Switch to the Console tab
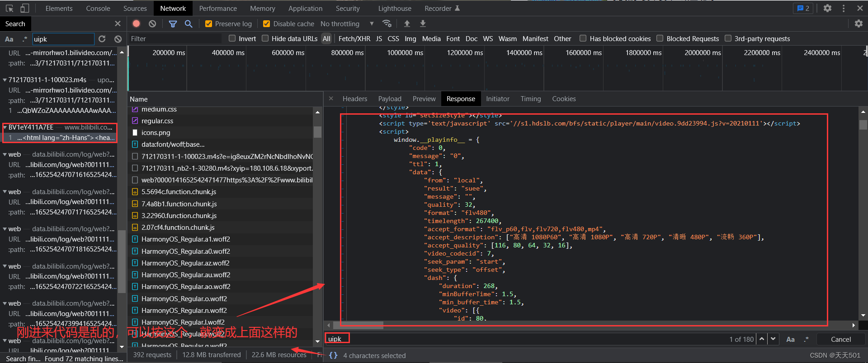 tap(98, 8)
